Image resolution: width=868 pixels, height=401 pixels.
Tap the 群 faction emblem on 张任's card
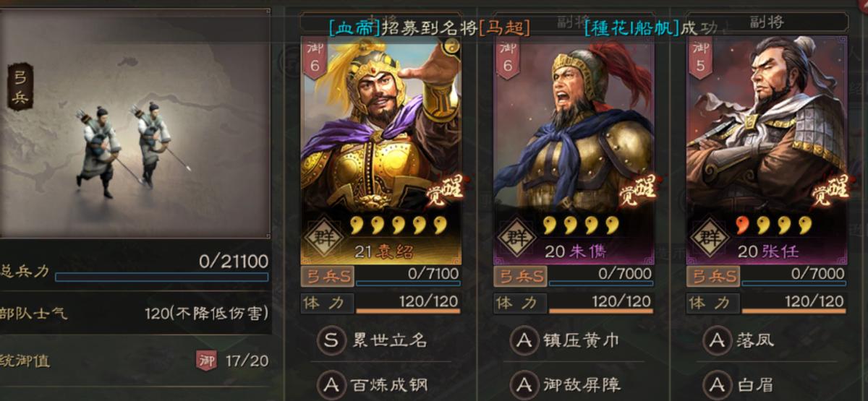(709, 236)
